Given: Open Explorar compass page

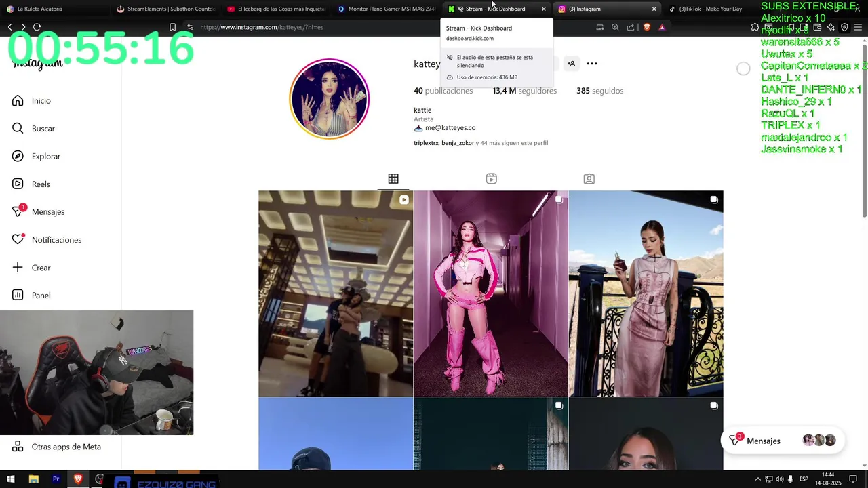Looking at the screenshot, I should [x=36, y=156].
